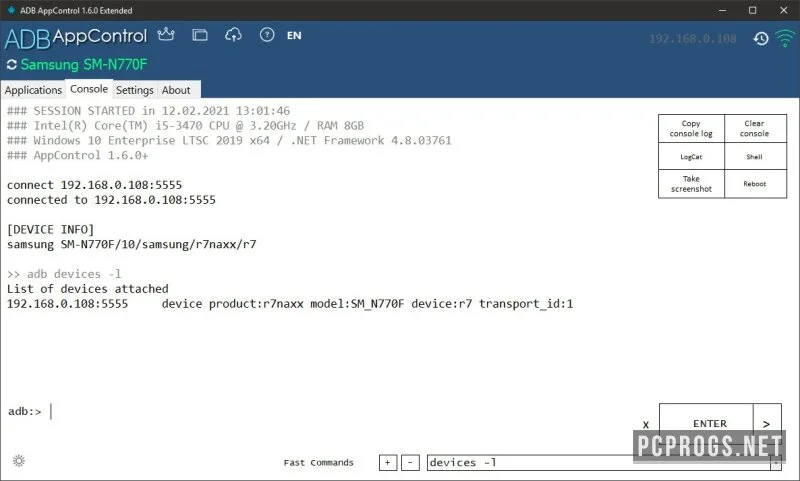
Task: Add a fast command with plus button
Action: coord(388,463)
